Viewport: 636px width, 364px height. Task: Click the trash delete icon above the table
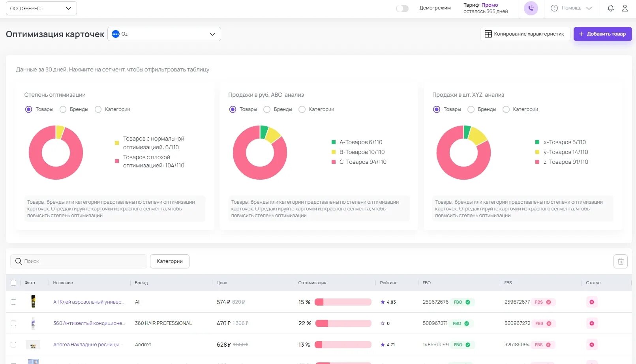coord(621,261)
